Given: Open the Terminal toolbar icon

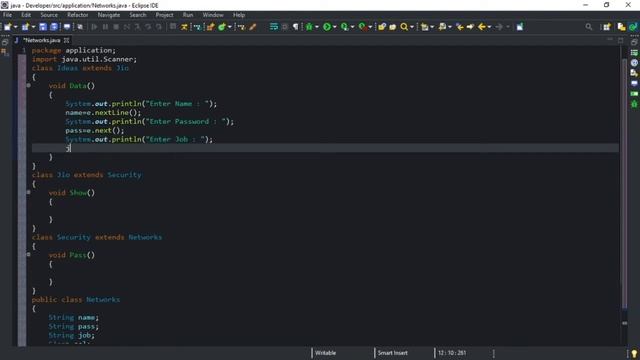Looking at the screenshot, I should (x=67, y=27).
